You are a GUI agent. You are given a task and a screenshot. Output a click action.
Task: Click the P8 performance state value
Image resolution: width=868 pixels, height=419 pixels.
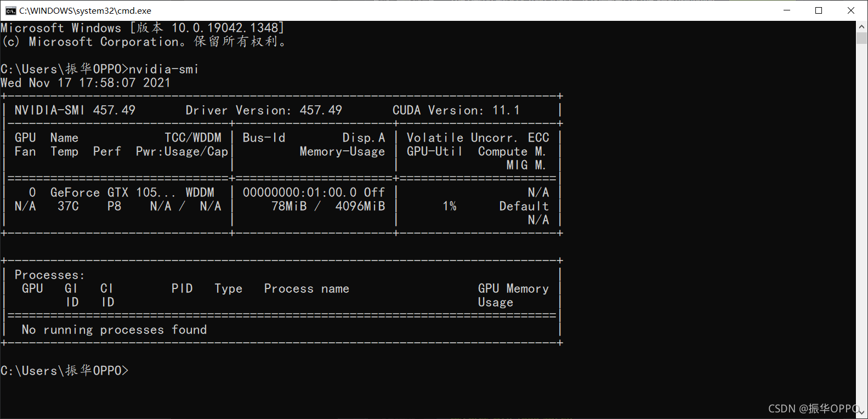(114, 206)
